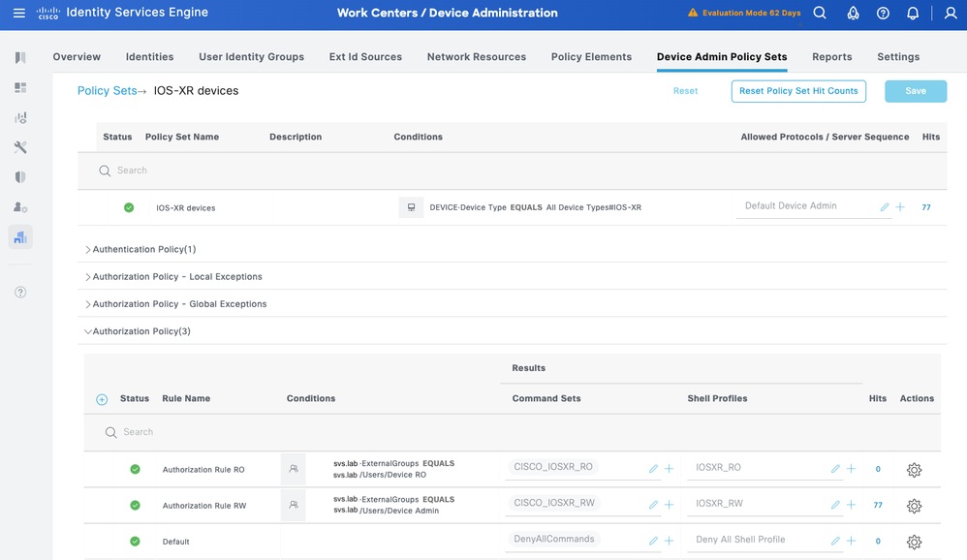Switch to the Policy Elements tab
The height and width of the screenshot is (560, 967).
pos(591,57)
